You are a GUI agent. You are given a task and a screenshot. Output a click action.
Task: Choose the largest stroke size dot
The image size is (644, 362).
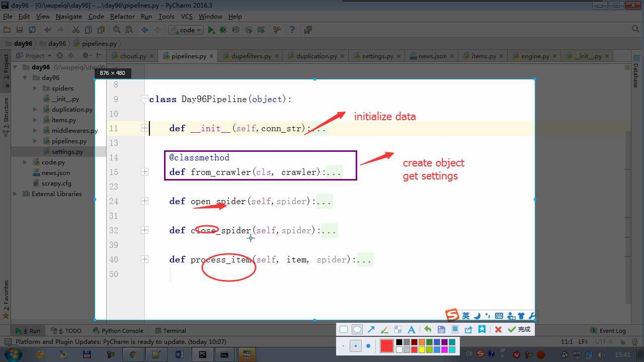pos(368,346)
